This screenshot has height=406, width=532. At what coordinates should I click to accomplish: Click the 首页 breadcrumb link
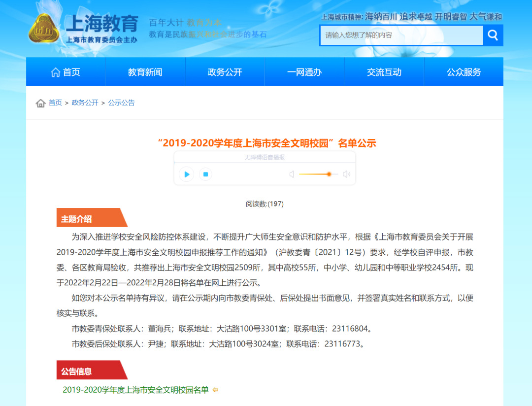(x=55, y=103)
